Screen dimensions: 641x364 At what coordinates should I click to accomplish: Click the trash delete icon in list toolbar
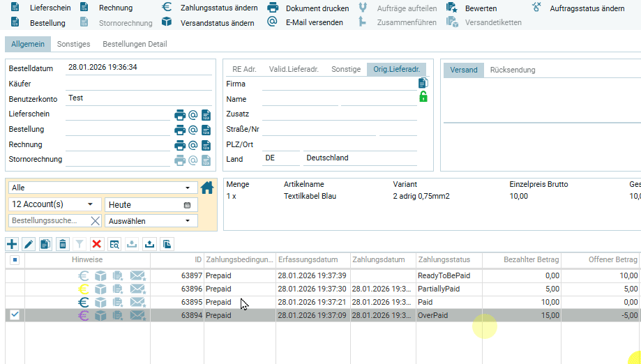[x=63, y=244]
